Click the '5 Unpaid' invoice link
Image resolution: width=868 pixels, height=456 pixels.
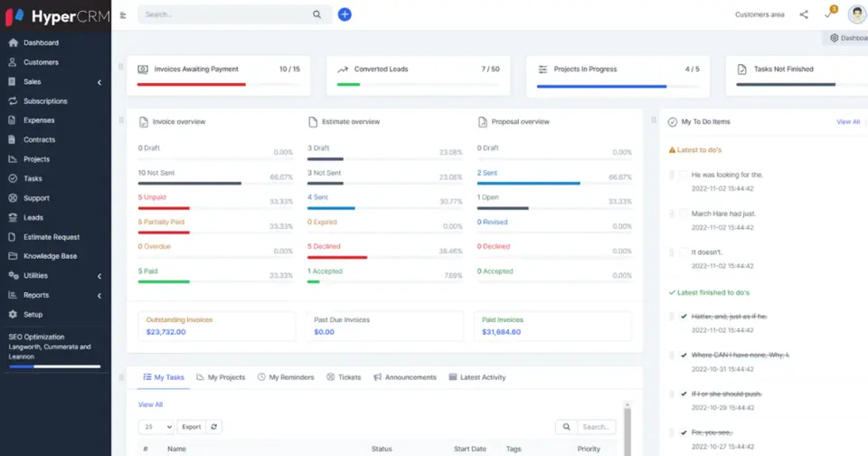pyautogui.click(x=152, y=197)
